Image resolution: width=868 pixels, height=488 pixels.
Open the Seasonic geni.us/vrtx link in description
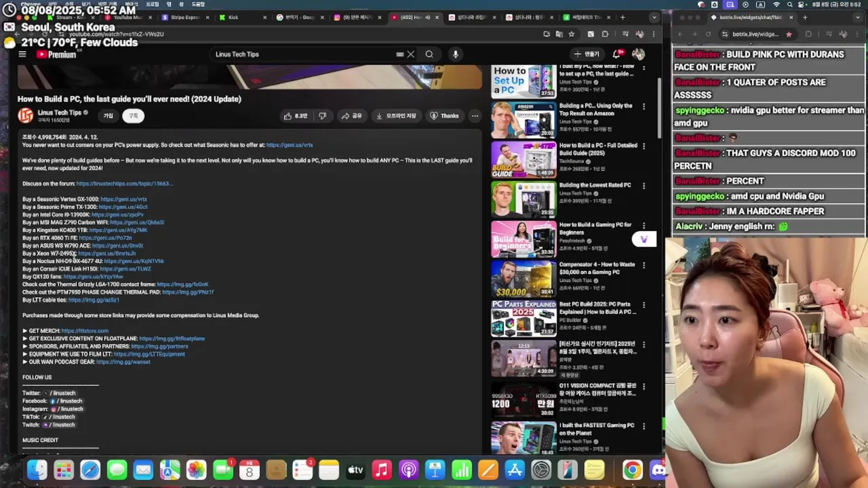[x=290, y=145]
